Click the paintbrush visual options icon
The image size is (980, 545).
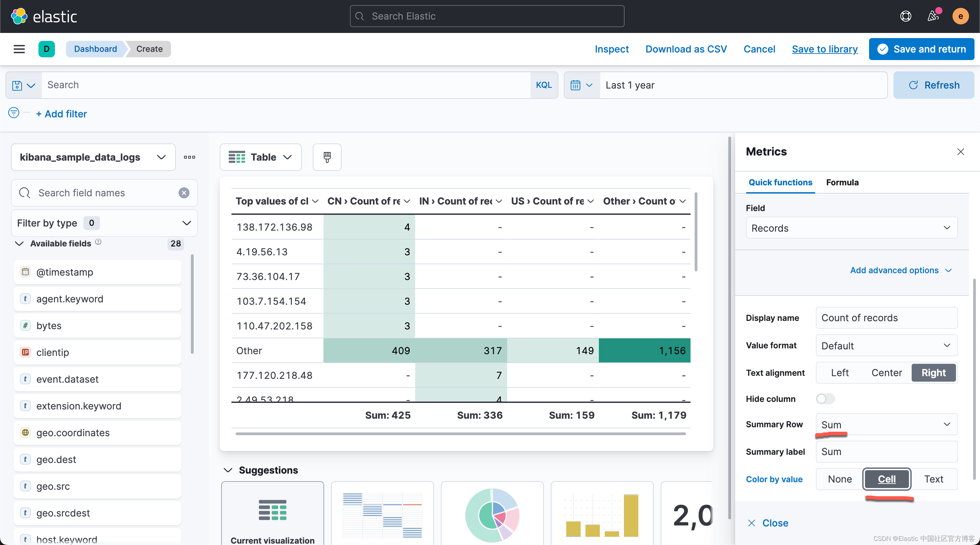pyautogui.click(x=327, y=157)
